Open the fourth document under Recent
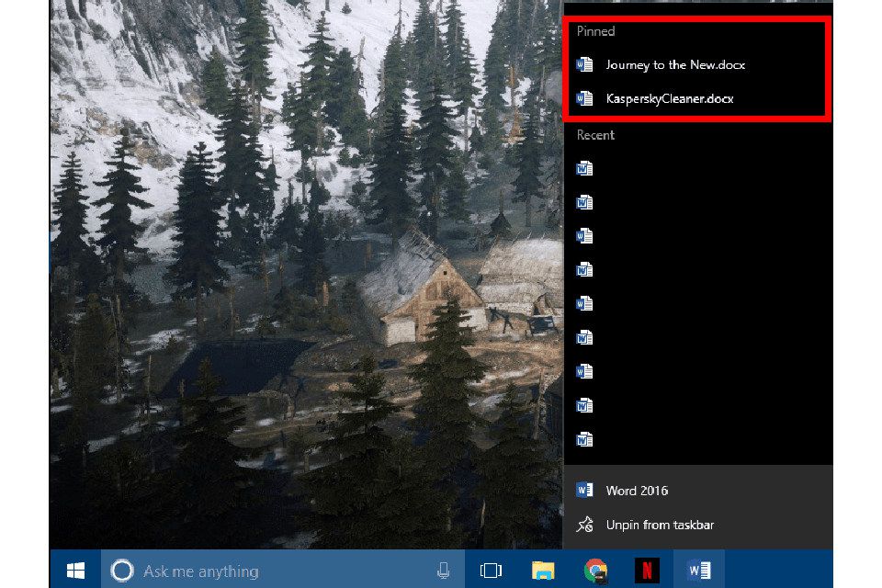 click(x=584, y=270)
